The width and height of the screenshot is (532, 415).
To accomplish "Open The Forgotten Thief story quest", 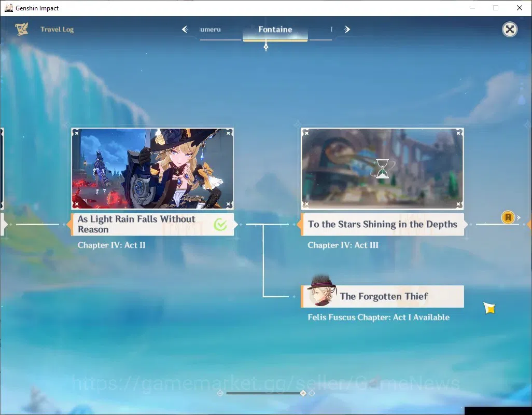I will 382,296.
